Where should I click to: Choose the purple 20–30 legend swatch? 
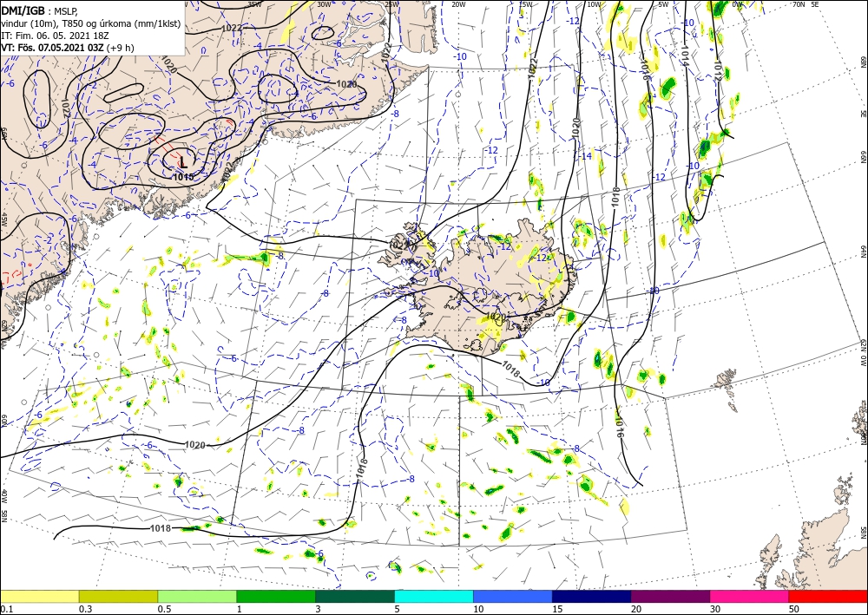(670, 596)
